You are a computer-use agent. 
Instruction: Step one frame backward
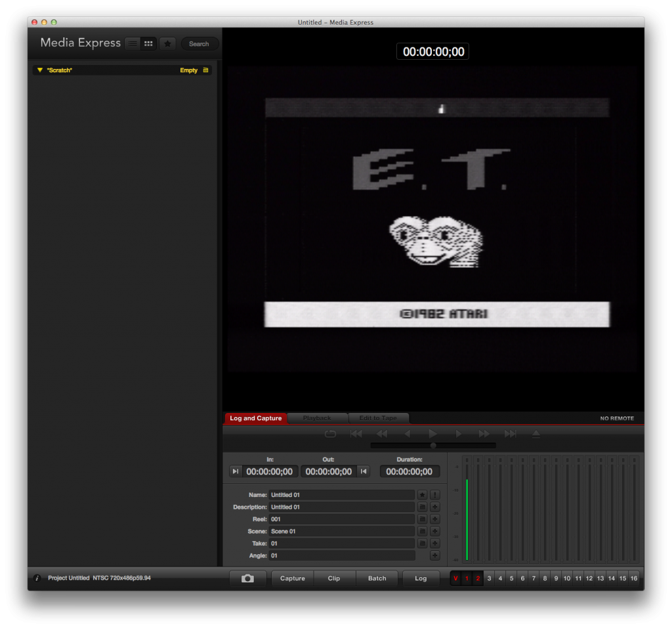tap(407, 434)
